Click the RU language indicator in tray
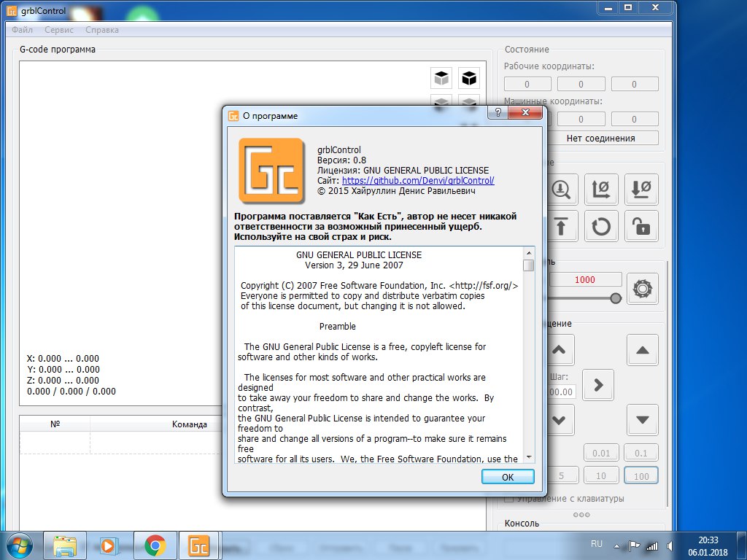The image size is (747, 560). click(597, 544)
